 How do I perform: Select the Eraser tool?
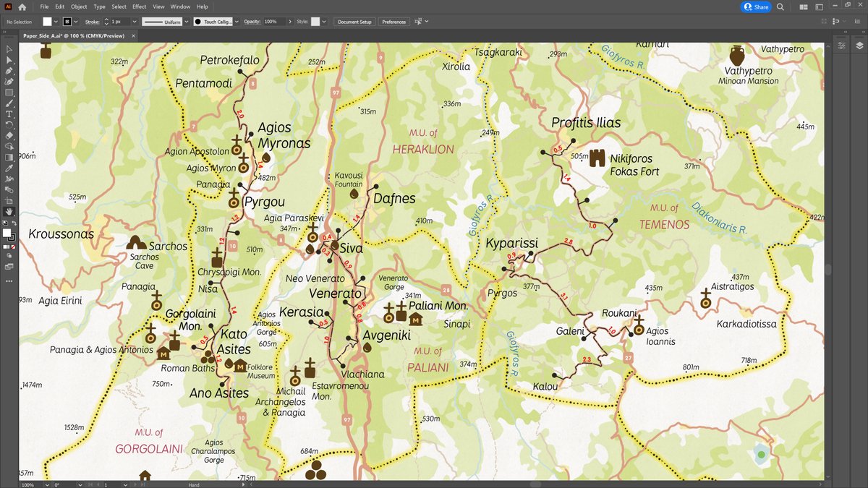tap(9, 135)
